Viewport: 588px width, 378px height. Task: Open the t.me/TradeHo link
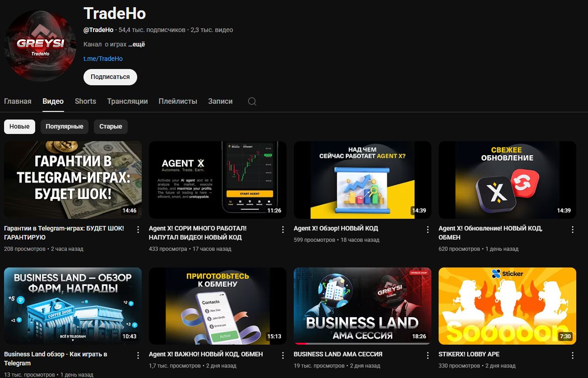[103, 59]
